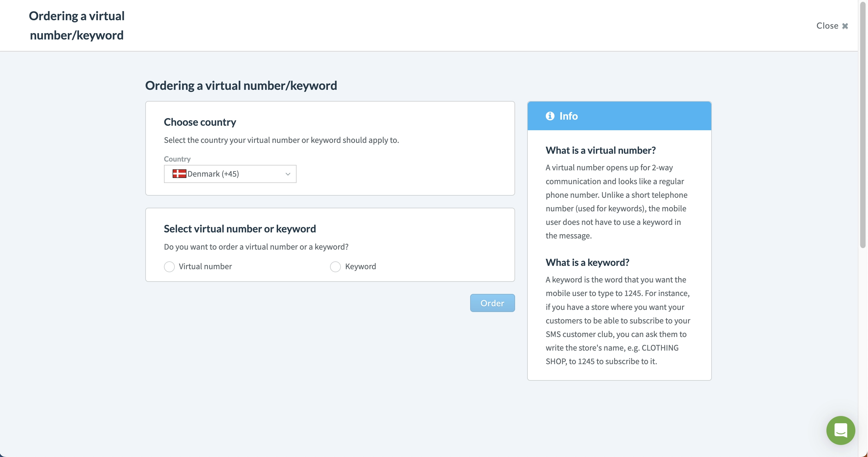Click the Country input field
The width and height of the screenshot is (868, 457).
click(x=230, y=173)
